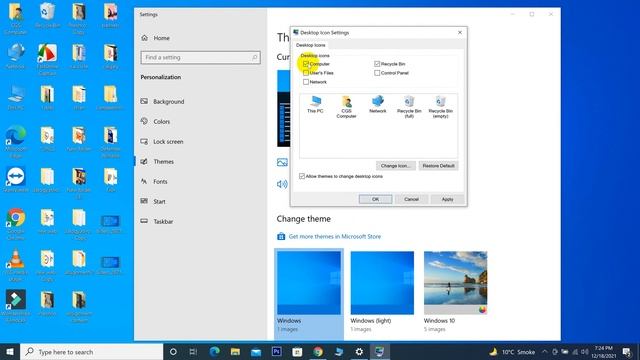Open Google Chrome from taskbar
640x360 pixels.
click(318, 351)
